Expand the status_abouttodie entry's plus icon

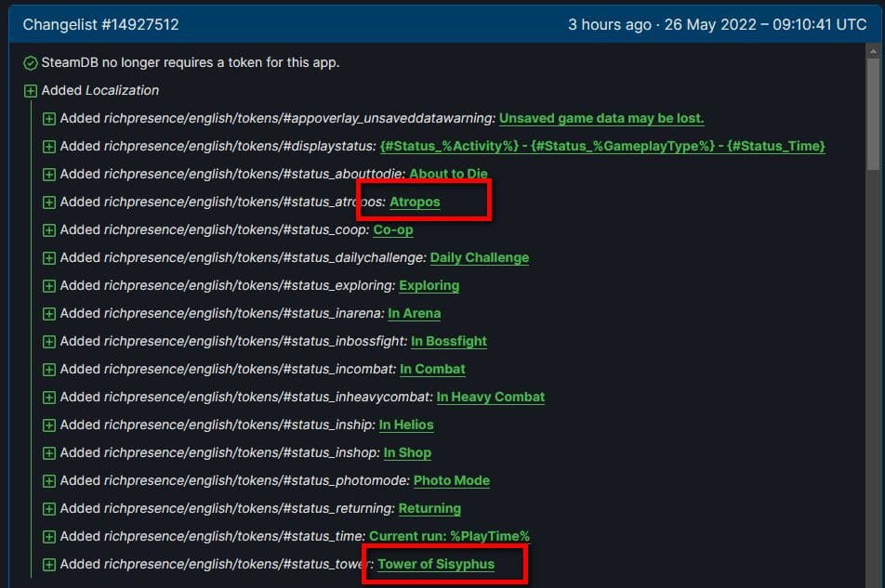(49, 175)
